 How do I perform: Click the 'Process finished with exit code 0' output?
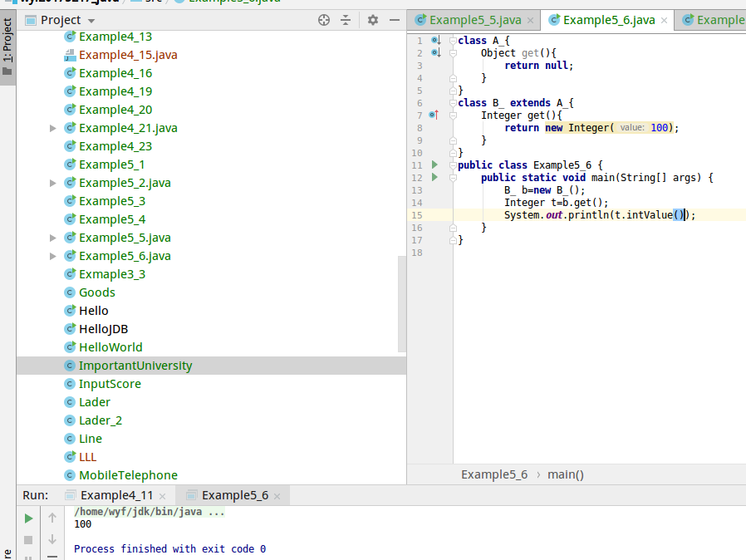coord(169,548)
